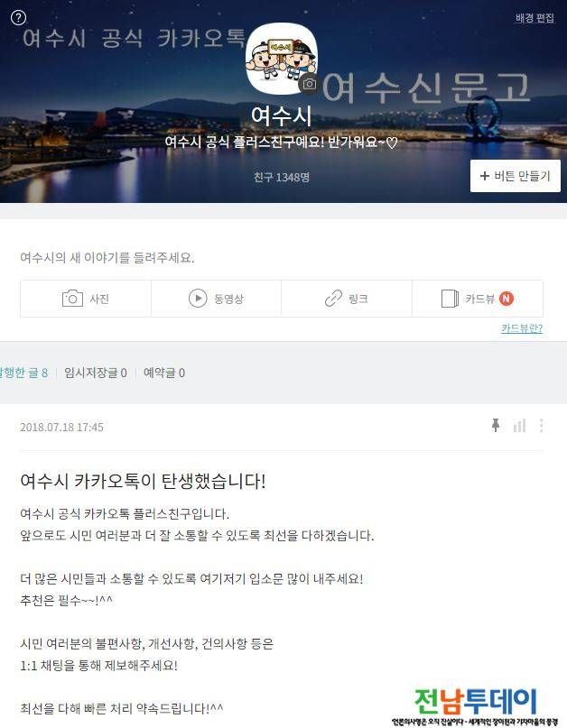Click the 버튼 만들기 button

pos(515,176)
